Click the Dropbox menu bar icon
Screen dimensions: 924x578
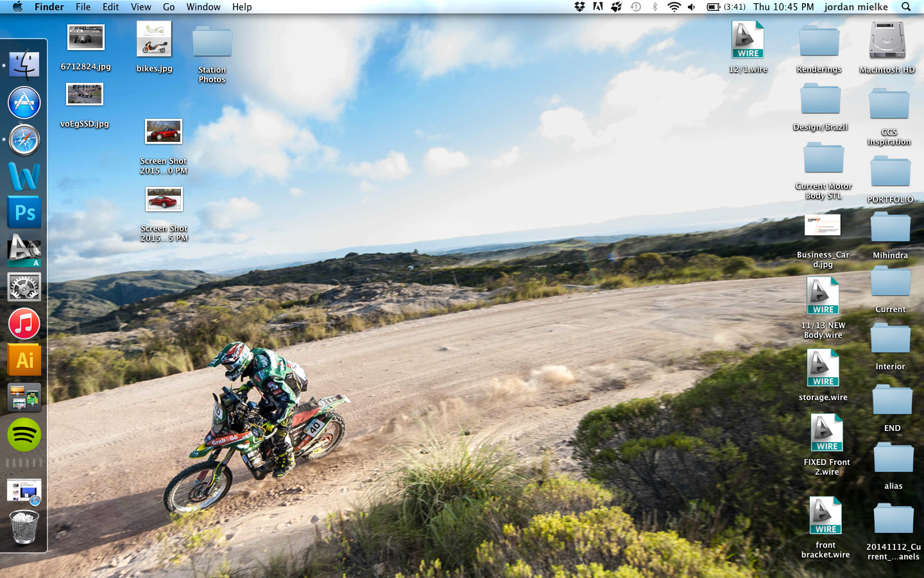[579, 7]
